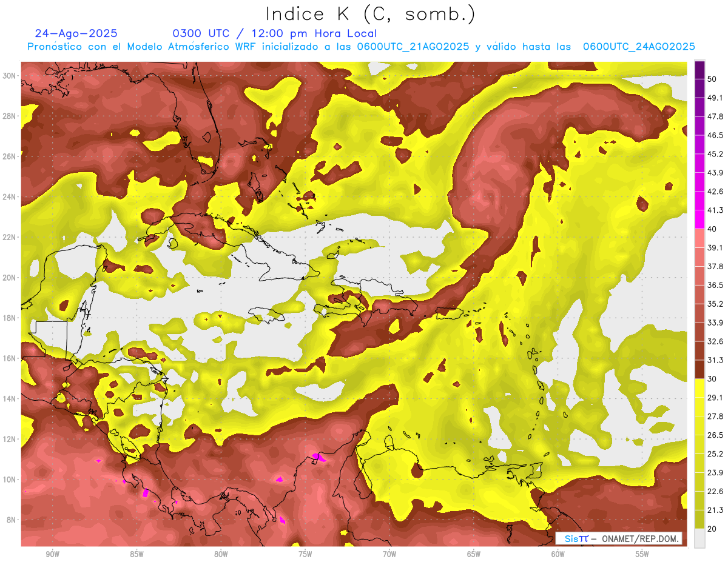Select the dark purple swatch above 50
The image size is (728, 562).
click(x=699, y=70)
